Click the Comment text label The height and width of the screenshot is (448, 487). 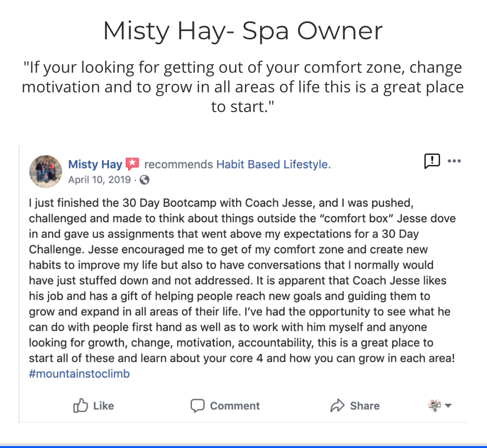(x=235, y=406)
